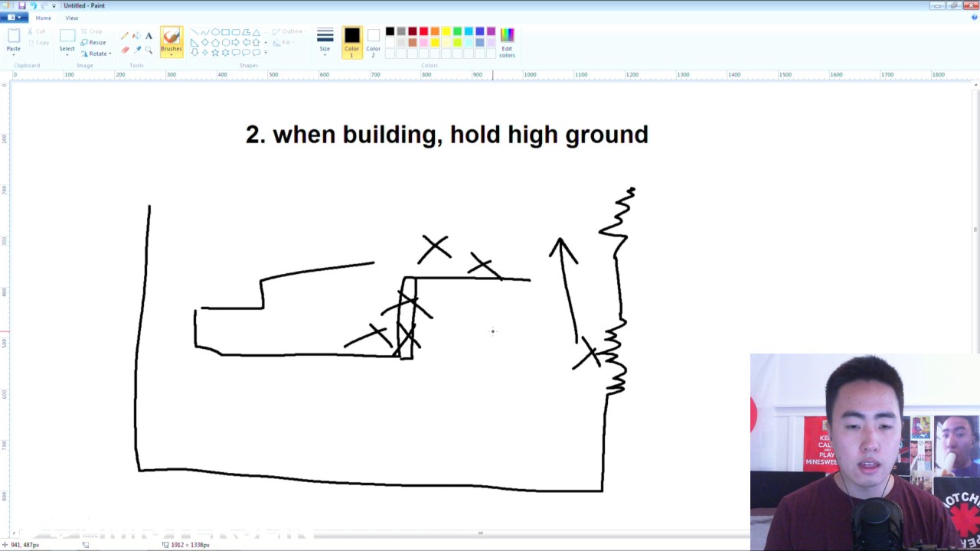Select the Color picker eyedropper tool

click(x=136, y=50)
